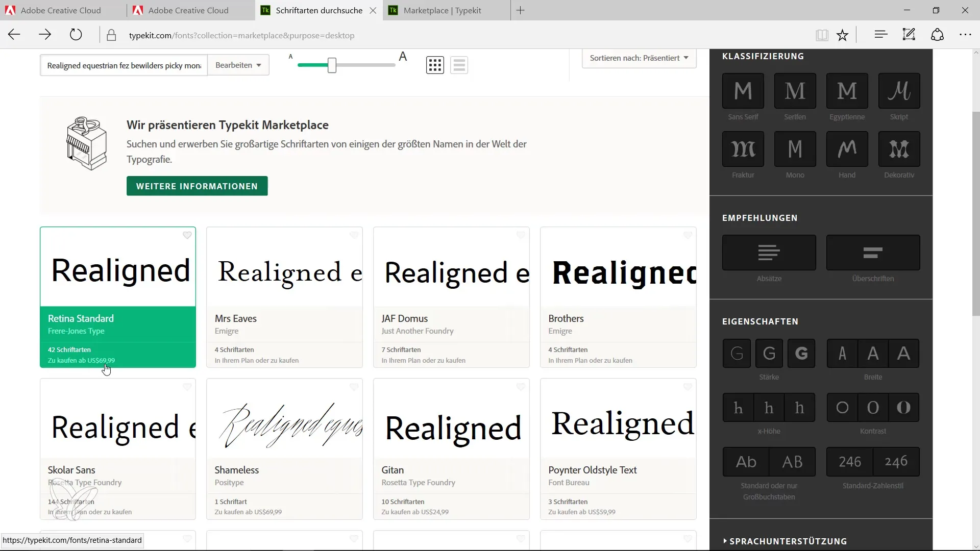The height and width of the screenshot is (551, 980).
Task: Select the Sans Serif classification filter
Action: (743, 91)
